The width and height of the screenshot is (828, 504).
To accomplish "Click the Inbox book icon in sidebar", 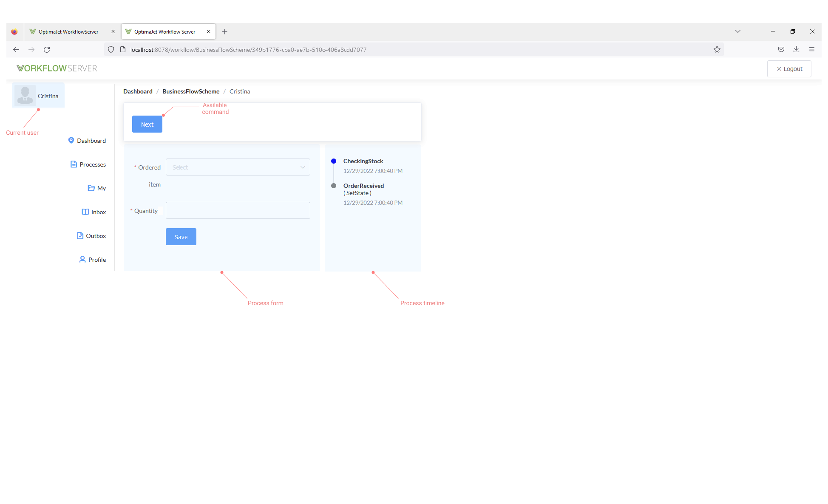I will (x=85, y=212).
